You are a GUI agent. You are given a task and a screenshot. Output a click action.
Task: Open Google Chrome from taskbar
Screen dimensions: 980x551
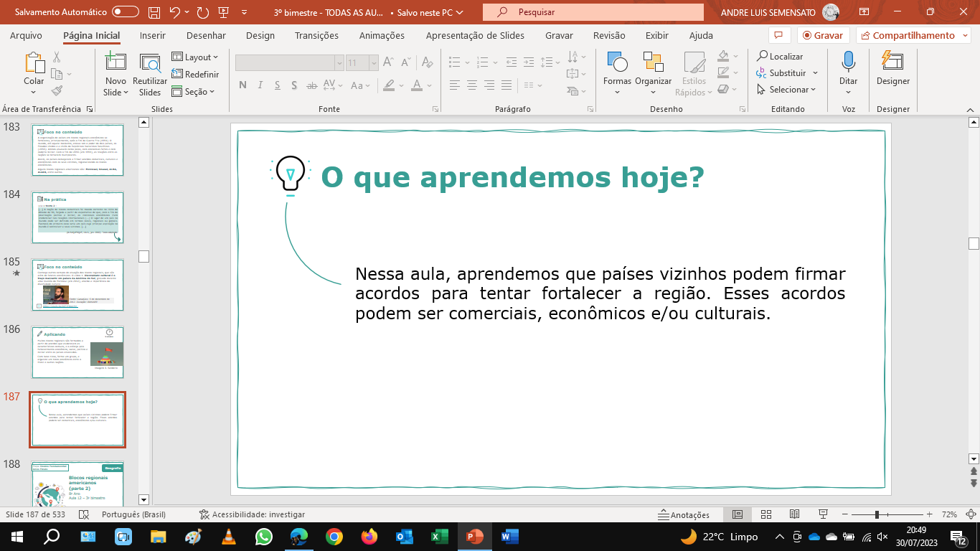(x=334, y=536)
